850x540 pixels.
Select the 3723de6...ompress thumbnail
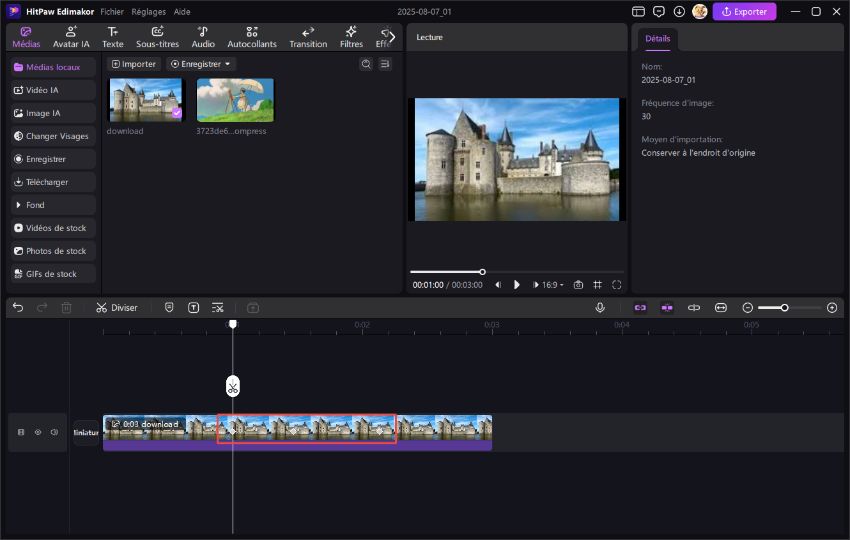point(235,100)
